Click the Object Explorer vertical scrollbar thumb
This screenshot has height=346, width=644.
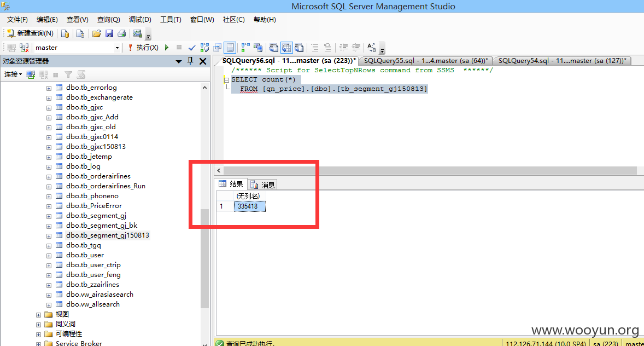204,258
